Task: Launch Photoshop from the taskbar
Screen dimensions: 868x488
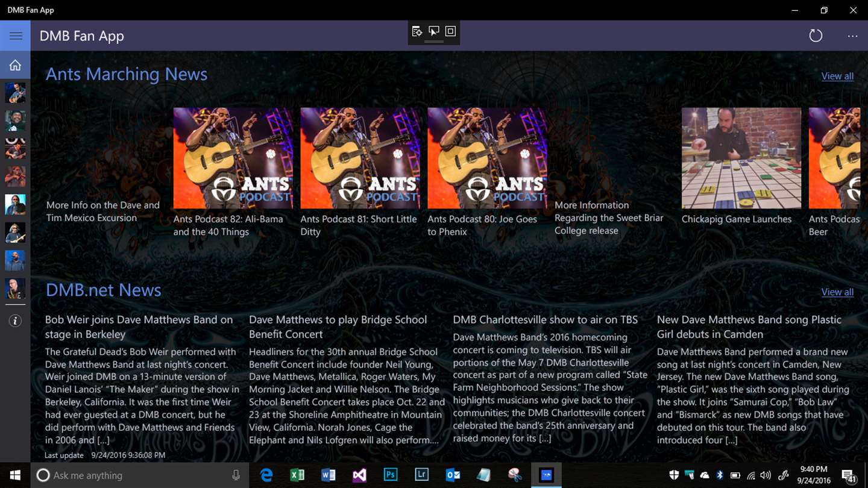Action: click(x=391, y=475)
